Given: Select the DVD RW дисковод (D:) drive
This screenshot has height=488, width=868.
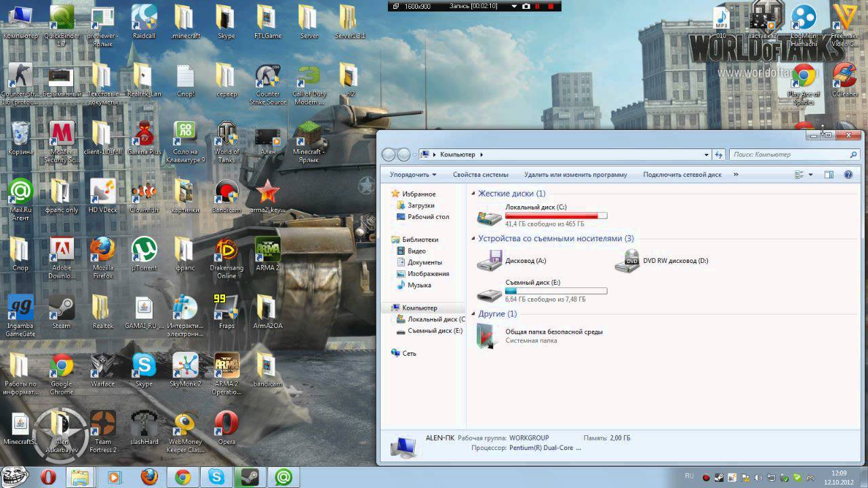Looking at the screenshot, I should [661, 261].
